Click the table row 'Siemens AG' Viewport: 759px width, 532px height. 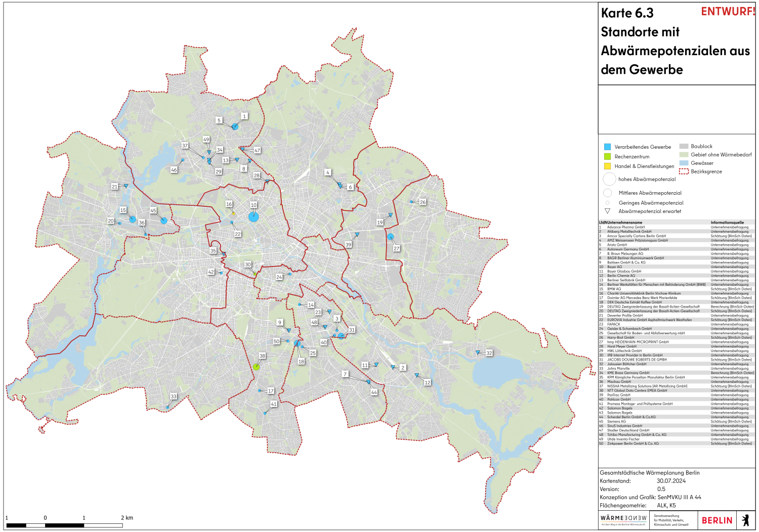pos(677,421)
